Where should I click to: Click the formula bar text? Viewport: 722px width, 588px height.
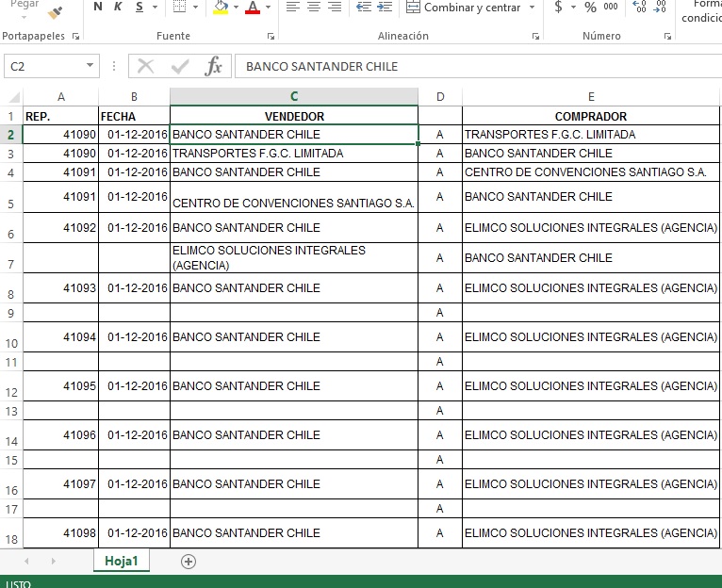(x=321, y=66)
